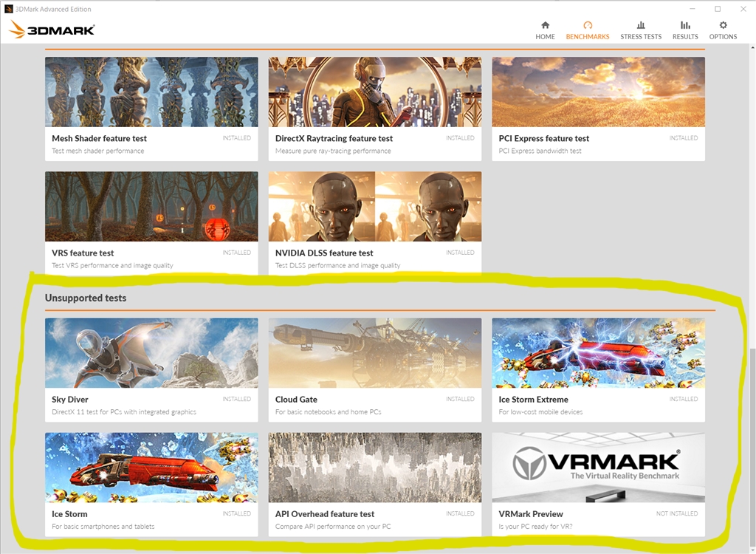Click 'For basic notebooks and home PCs' text
This screenshot has height=554, width=756.
[328, 412]
